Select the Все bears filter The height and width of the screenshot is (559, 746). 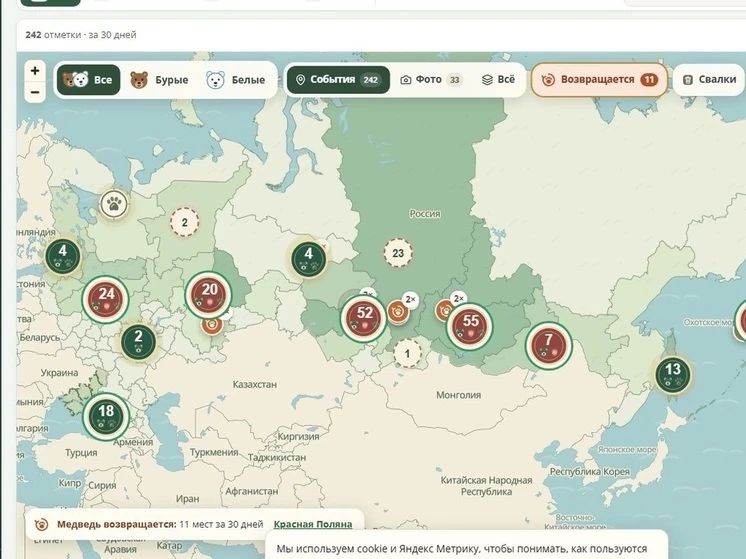[x=88, y=79]
